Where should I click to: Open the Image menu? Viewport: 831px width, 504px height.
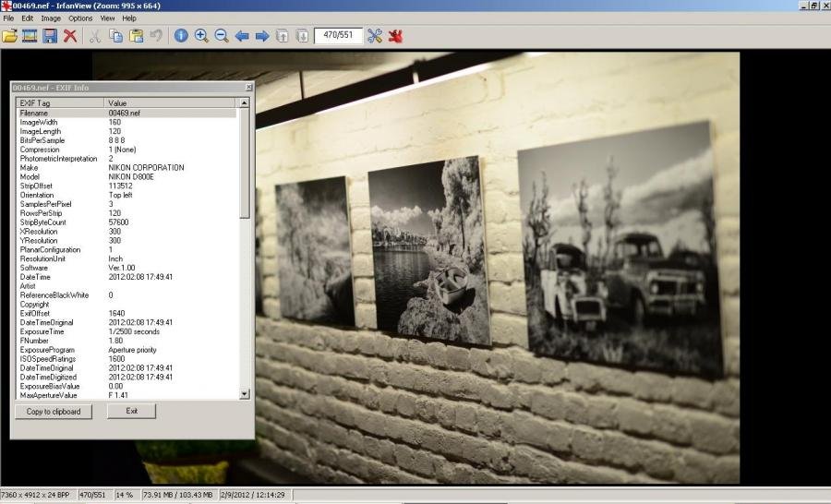(51, 18)
